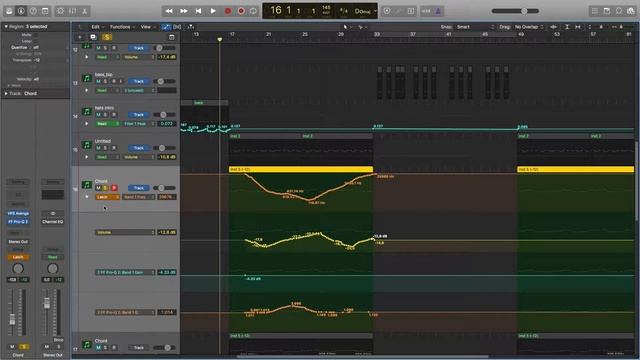
Task: Adjust the bass_top track volume slider
Action: tap(164, 81)
